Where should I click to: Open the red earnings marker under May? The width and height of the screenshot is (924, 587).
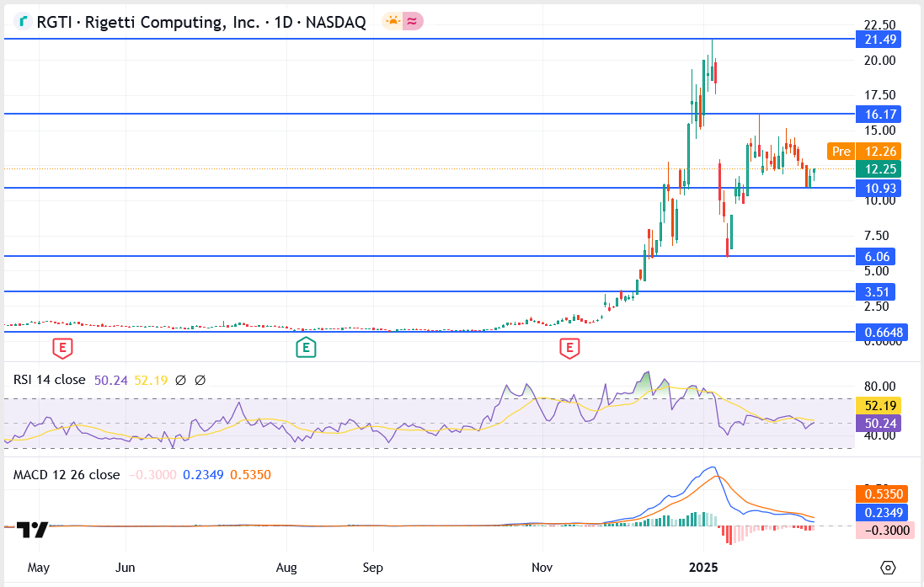point(63,349)
